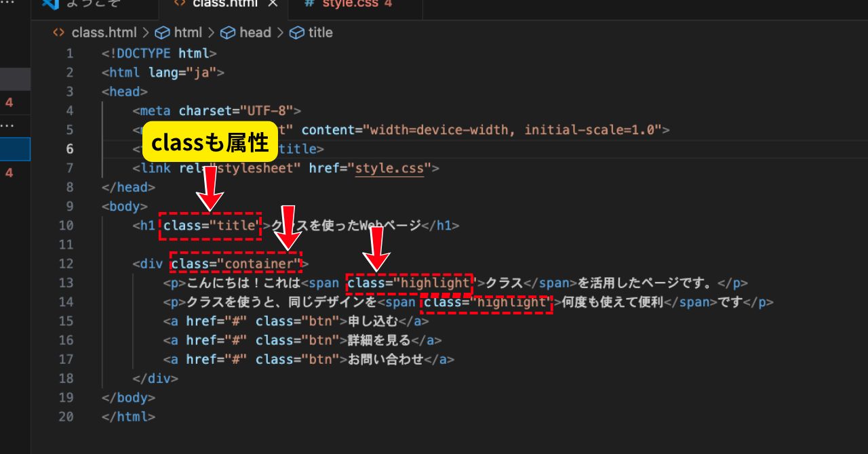
Task: Switch to the ようこそ welcome tab
Action: [94, 3]
